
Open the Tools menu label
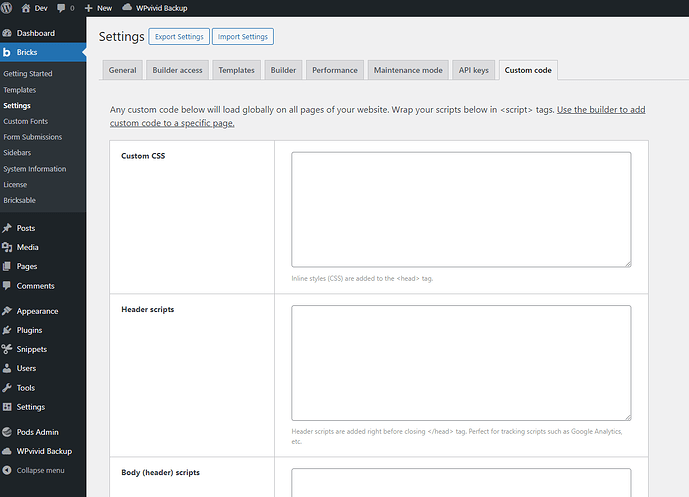point(26,388)
